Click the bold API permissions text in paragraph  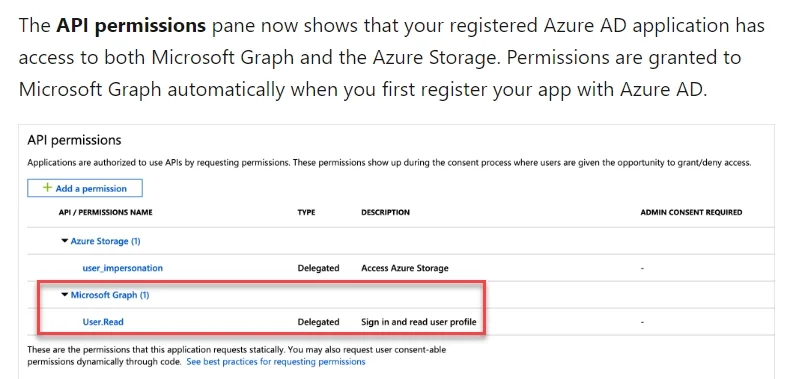tap(131, 26)
